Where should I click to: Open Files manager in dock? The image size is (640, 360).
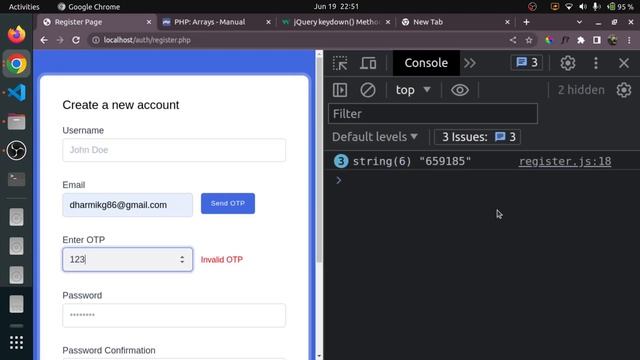[x=16, y=122]
